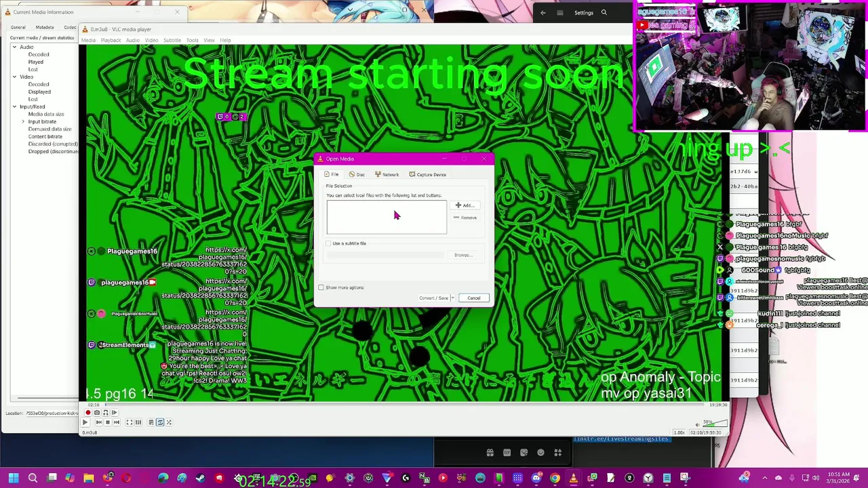Open Google Chrome from the taskbar
This screenshot has height=488, width=868.
[x=555, y=478]
